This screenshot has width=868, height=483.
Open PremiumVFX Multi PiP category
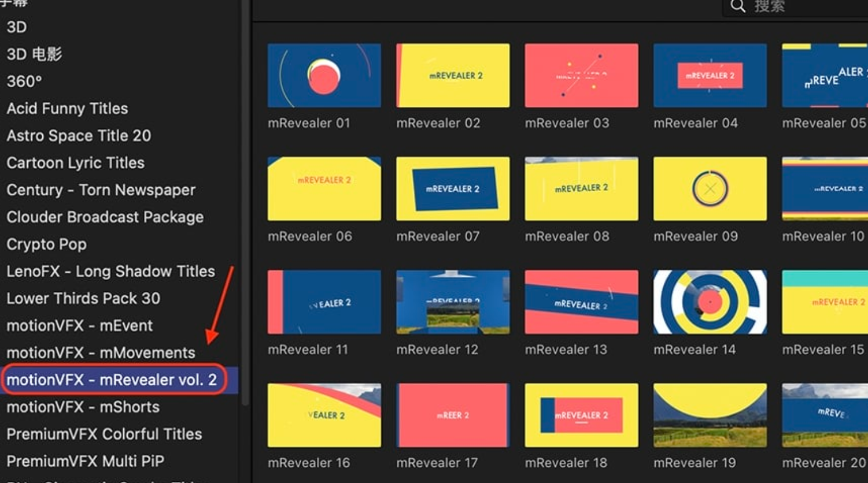85,462
